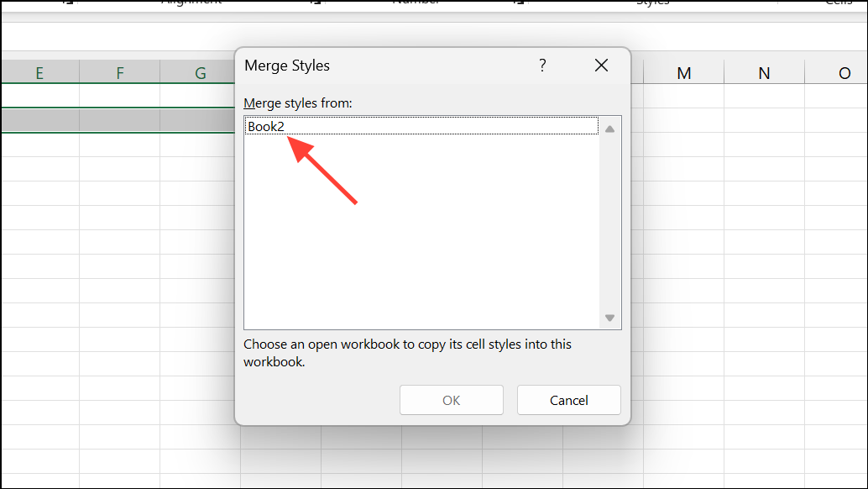Viewport: 868px width, 489px height.
Task: Cancel the Merge Styles dialog
Action: pyautogui.click(x=568, y=400)
